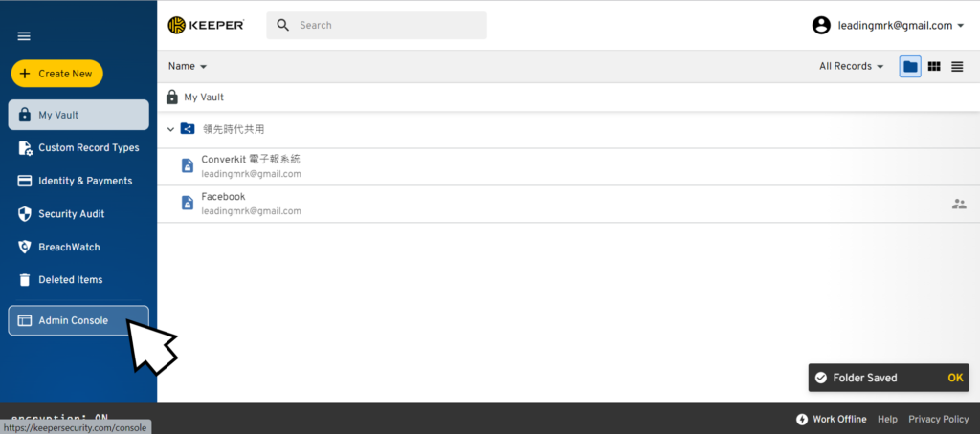Open BreachWatch section
The image size is (980, 434).
pos(78,248)
